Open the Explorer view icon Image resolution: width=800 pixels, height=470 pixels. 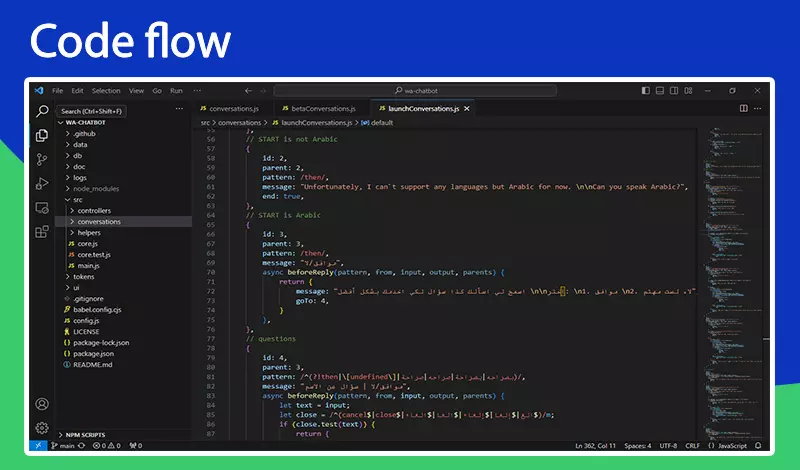click(42, 135)
